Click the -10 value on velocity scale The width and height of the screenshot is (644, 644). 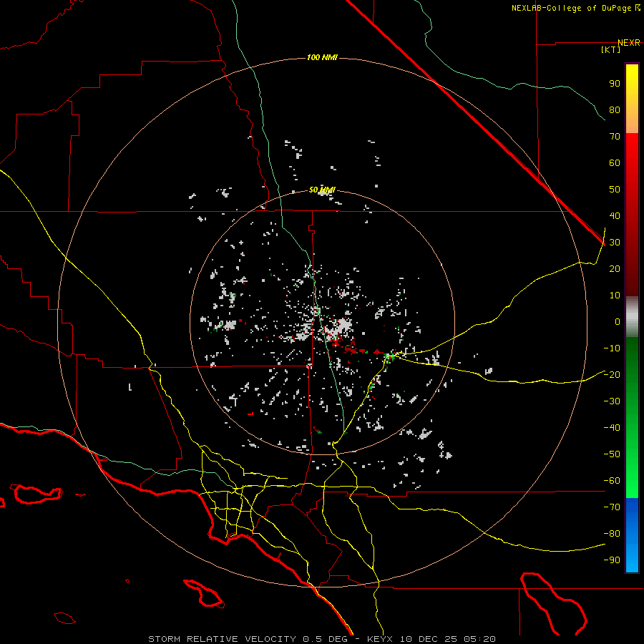pyautogui.click(x=612, y=348)
